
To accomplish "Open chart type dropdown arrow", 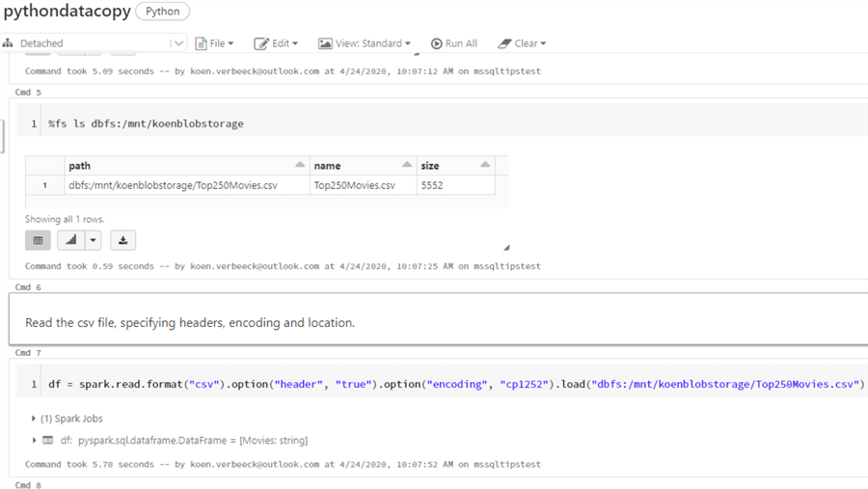I will [94, 240].
